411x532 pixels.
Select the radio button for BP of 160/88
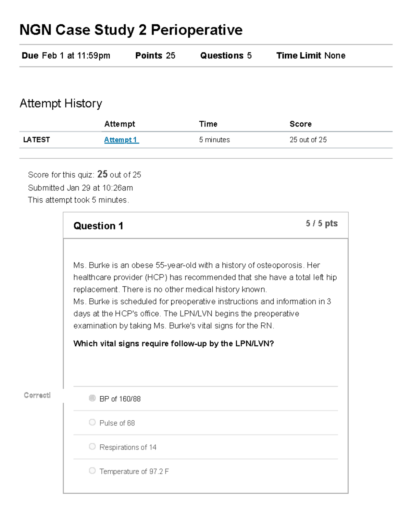pyautogui.click(x=92, y=398)
